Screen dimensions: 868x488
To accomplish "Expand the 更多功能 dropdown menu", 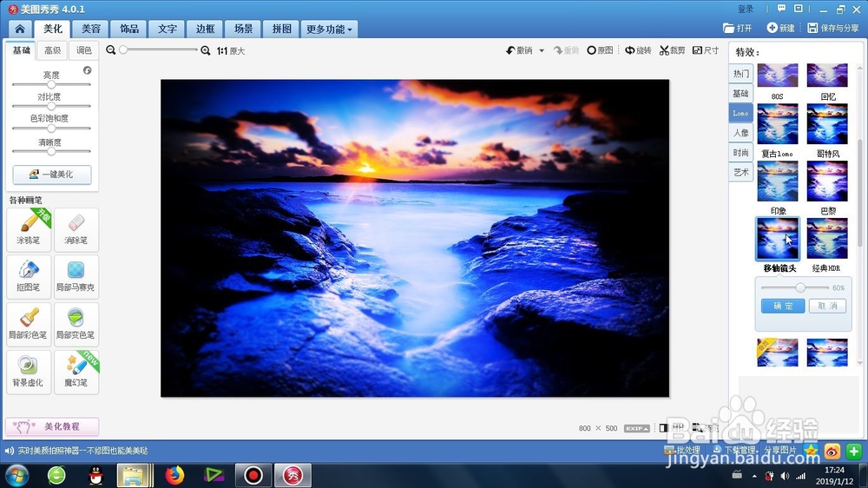I will pos(329,29).
